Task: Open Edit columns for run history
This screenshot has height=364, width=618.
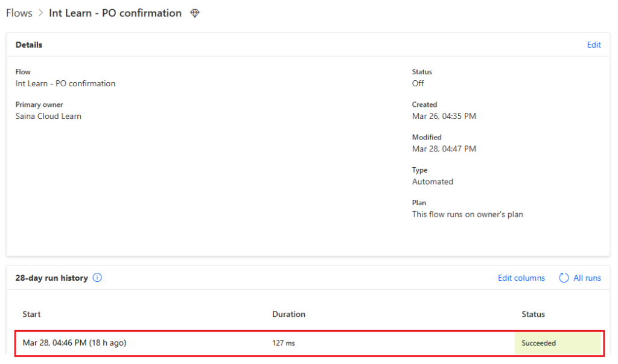Action: (521, 278)
